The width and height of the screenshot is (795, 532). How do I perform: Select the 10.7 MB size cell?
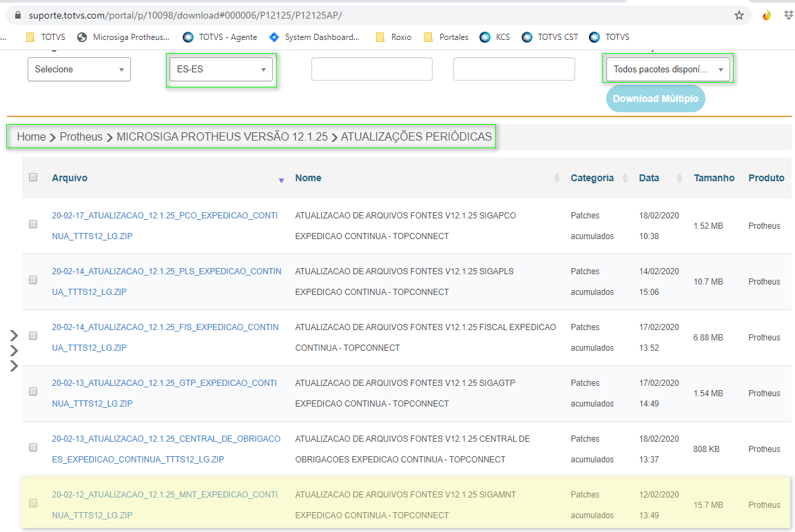(708, 282)
